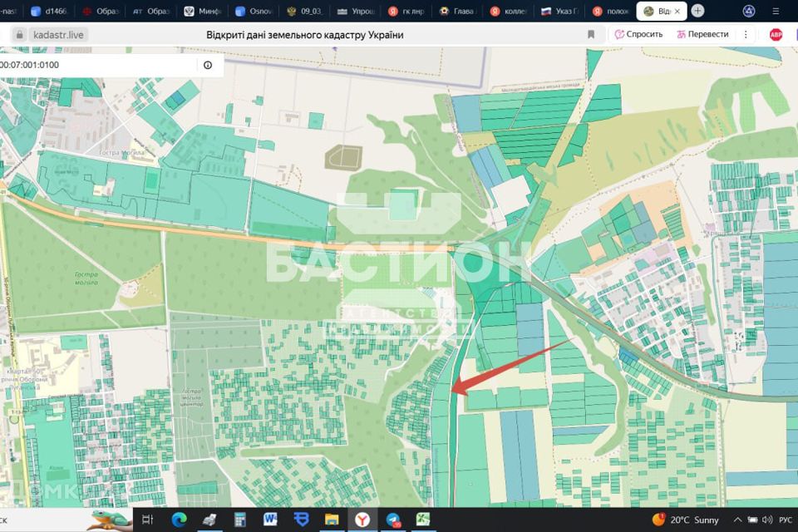
Task: Open Microsoft Edge from the taskbar
Action: pos(180,520)
